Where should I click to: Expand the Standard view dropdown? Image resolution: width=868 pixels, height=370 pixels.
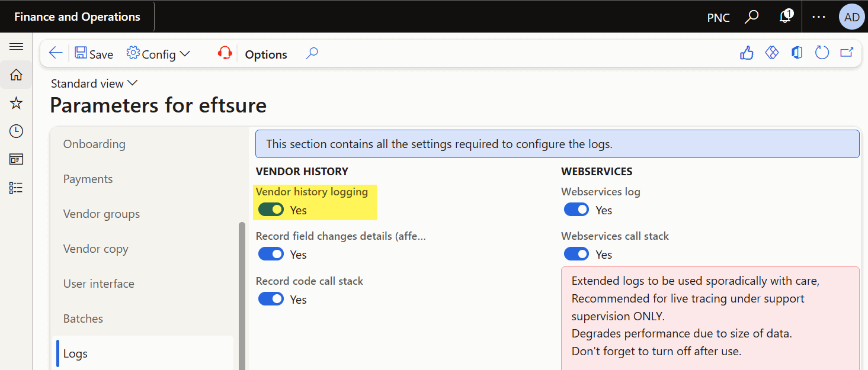coord(94,83)
